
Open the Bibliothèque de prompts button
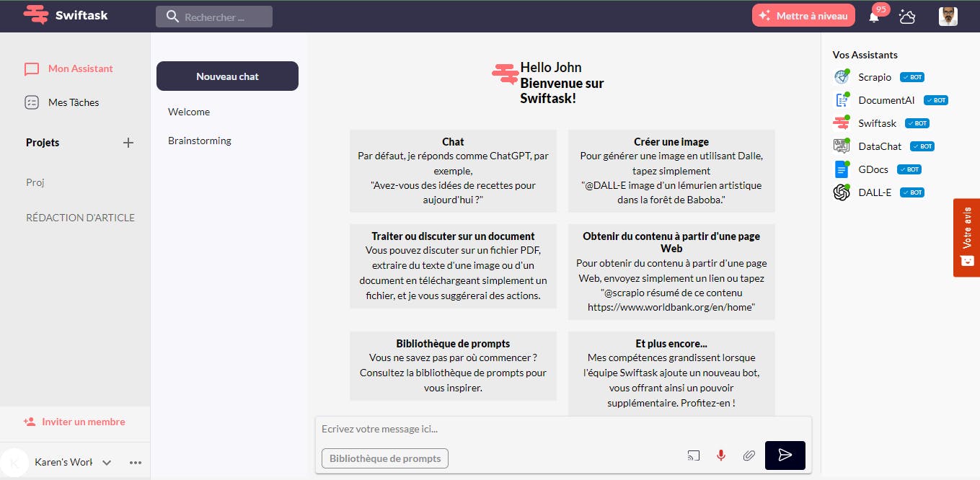pos(385,458)
